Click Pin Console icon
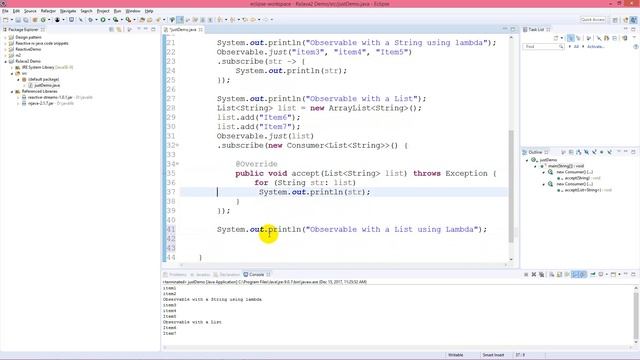Image resolution: width=640 pixels, height=360 pixels. pyautogui.click(x=593, y=274)
